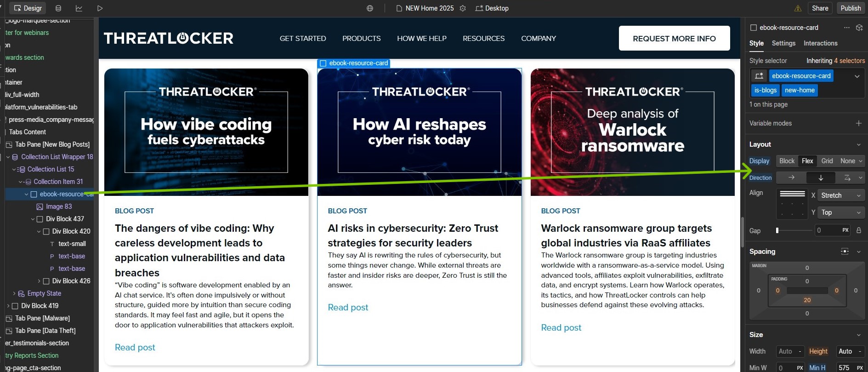Click the selector state icon in Style selector
This screenshot has width=868, height=372.
point(759,76)
